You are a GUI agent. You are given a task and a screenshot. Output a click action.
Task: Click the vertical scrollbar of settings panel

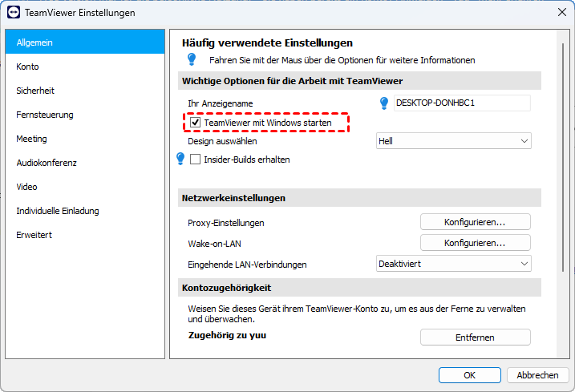tap(562, 160)
